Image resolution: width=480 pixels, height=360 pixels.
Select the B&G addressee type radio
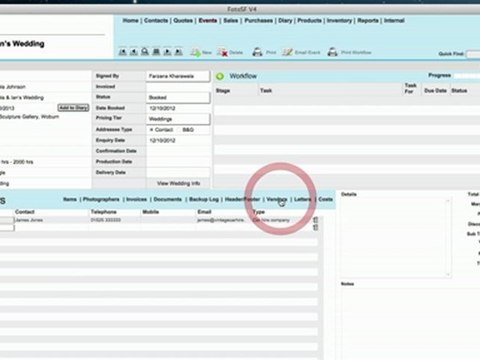(178, 130)
